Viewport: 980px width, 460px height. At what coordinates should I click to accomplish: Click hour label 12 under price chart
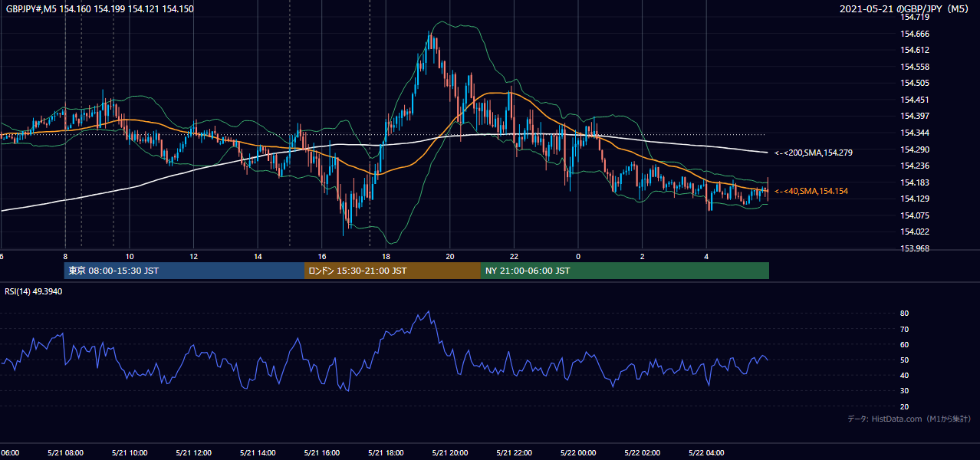point(193,257)
